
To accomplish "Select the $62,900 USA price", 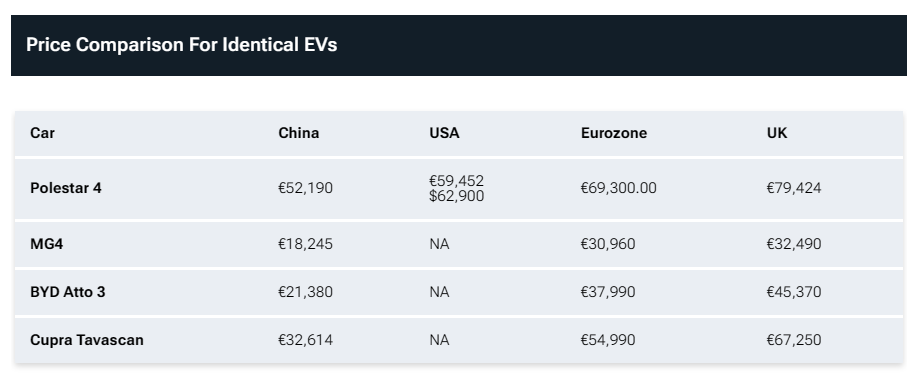I will [x=457, y=196].
